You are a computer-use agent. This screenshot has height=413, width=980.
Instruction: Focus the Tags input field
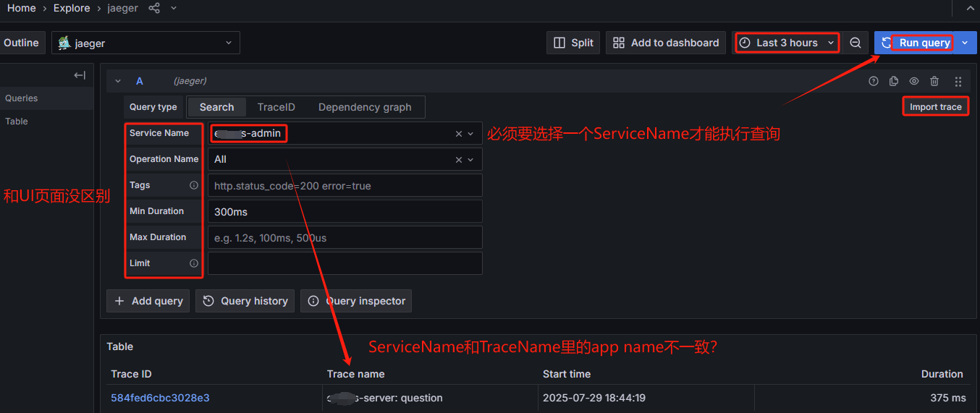[x=345, y=185]
